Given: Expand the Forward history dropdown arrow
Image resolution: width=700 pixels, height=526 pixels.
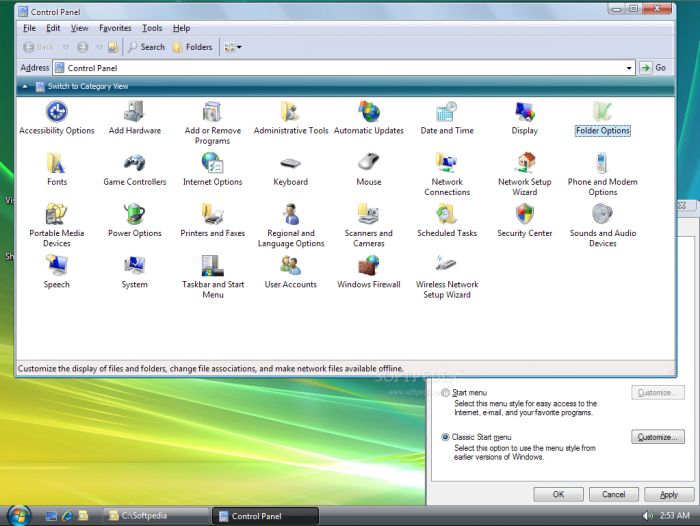Looking at the screenshot, I should tap(100, 47).
